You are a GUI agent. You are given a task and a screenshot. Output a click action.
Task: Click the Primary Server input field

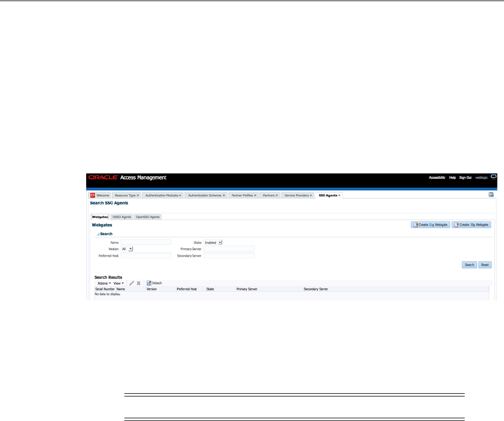(229, 249)
